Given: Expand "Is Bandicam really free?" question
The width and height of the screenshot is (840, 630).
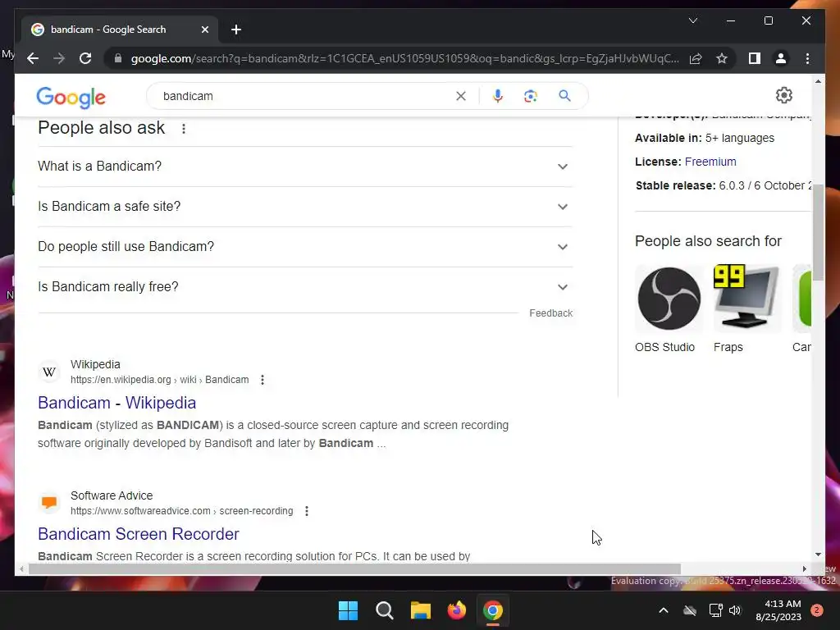Looking at the screenshot, I should click(x=305, y=287).
